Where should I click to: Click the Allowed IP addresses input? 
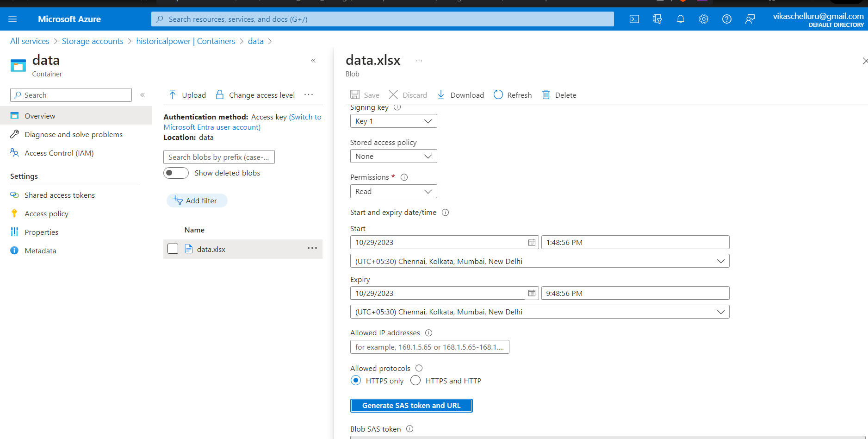pyautogui.click(x=430, y=347)
